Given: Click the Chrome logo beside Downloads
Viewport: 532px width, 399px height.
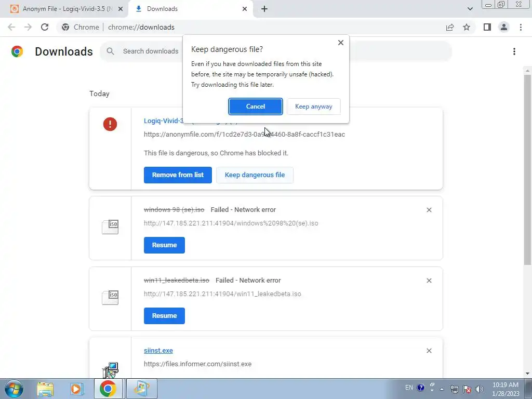Looking at the screenshot, I should tap(17, 51).
